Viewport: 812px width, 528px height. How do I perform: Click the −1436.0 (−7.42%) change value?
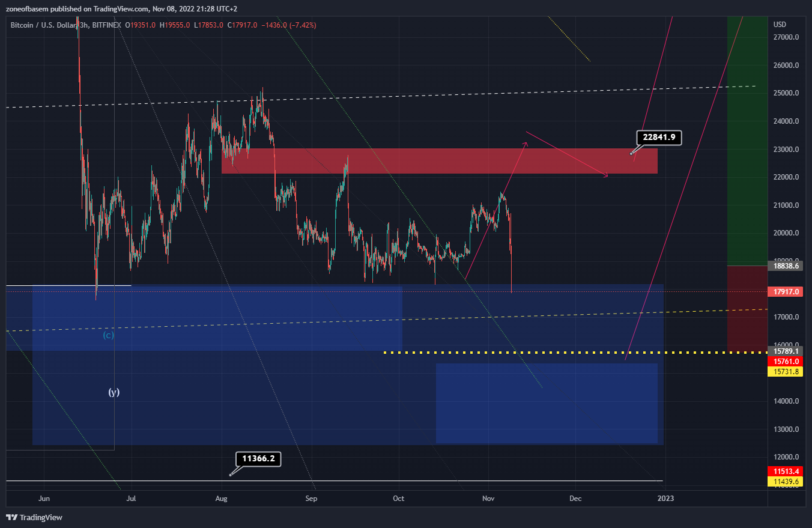(x=290, y=25)
